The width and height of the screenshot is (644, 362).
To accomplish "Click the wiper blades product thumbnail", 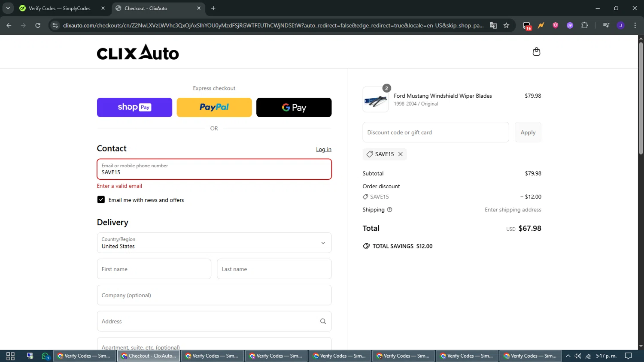I will tap(375, 100).
